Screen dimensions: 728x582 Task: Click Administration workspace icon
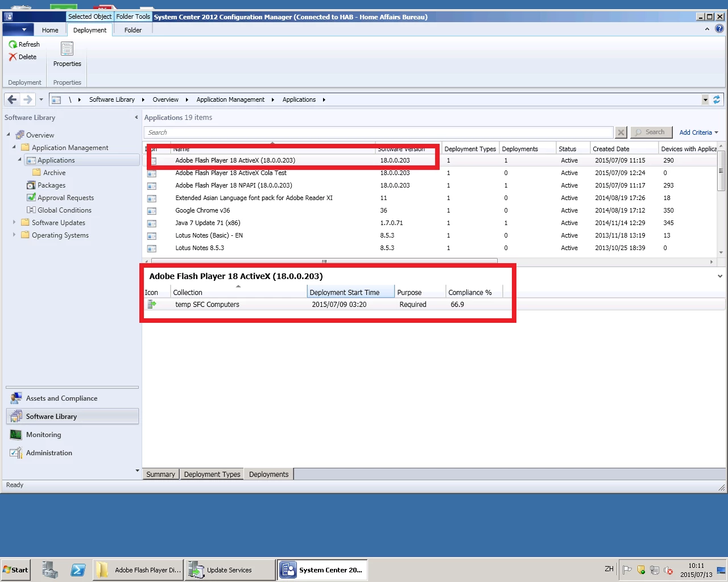pyautogui.click(x=16, y=453)
